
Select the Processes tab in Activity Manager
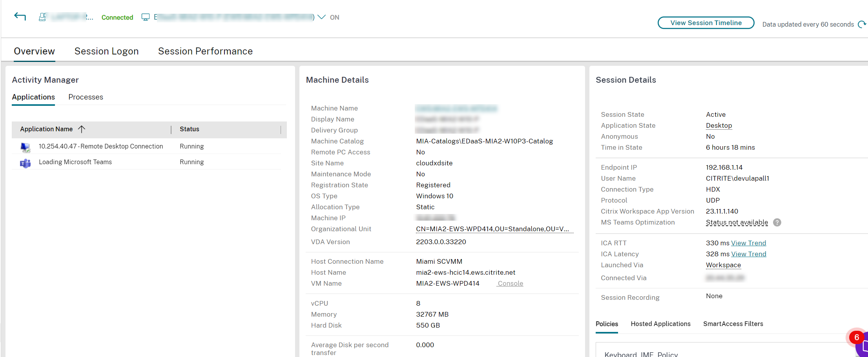point(86,97)
